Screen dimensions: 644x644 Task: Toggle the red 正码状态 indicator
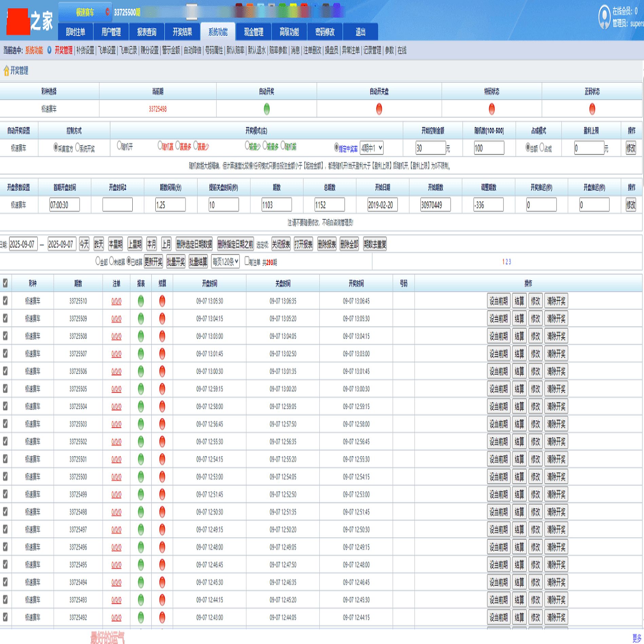pyautogui.click(x=592, y=109)
